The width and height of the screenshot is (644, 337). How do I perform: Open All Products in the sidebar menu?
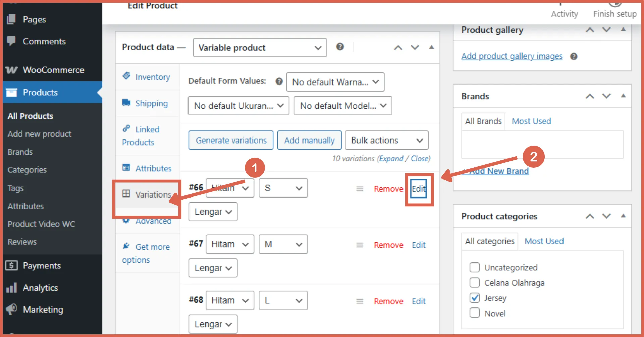pyautogui.click(x=30, y=116)
